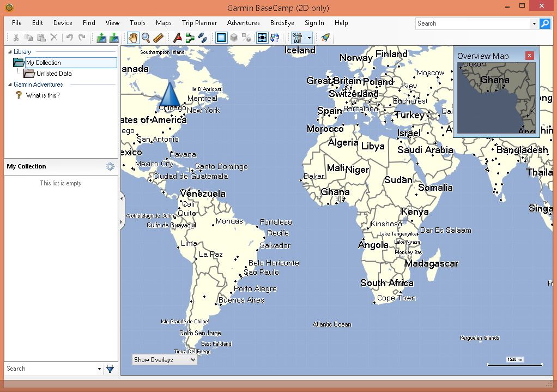Click the 3D view cube icon
557x392 pixels.
pyautogui.click(x=234, y=37)
